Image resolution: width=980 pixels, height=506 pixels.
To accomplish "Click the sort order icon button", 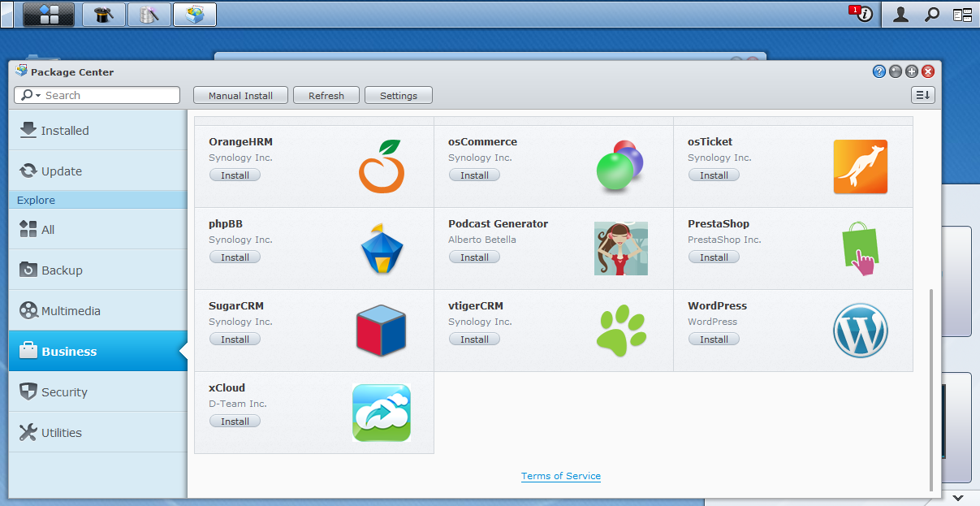I will coord(923,95).
